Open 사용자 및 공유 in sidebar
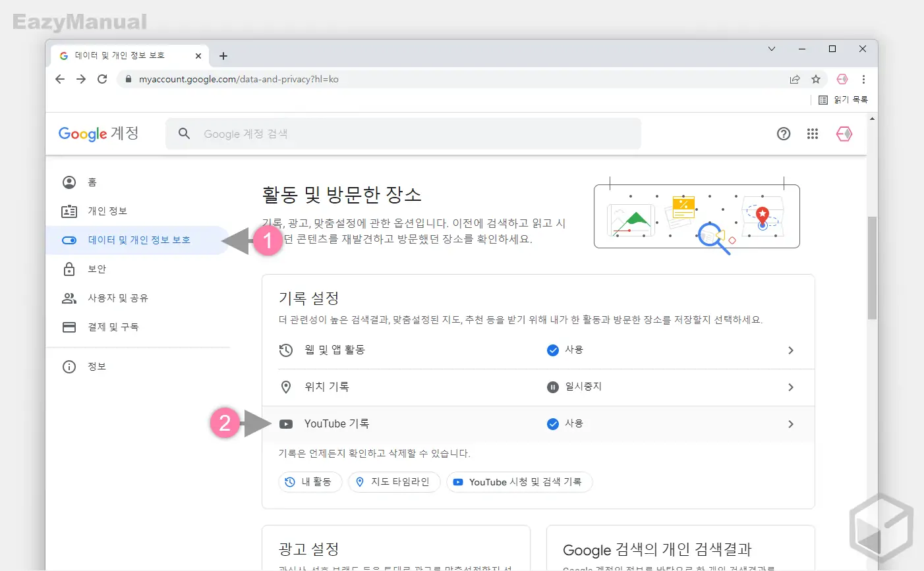Viewport: 924px width, 571px height. (136, 298)
